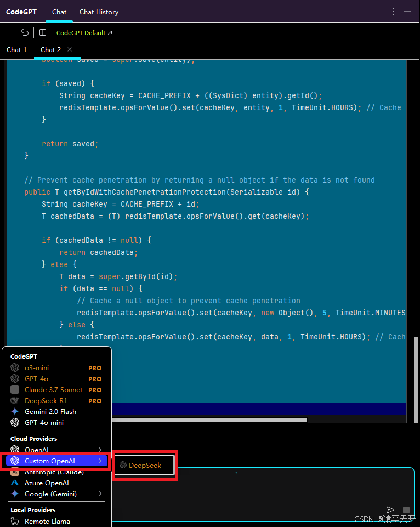This screenshot has height=527, width=420.
Task: Click the undo arrow icon in toolbar
Action: point(25,32)
